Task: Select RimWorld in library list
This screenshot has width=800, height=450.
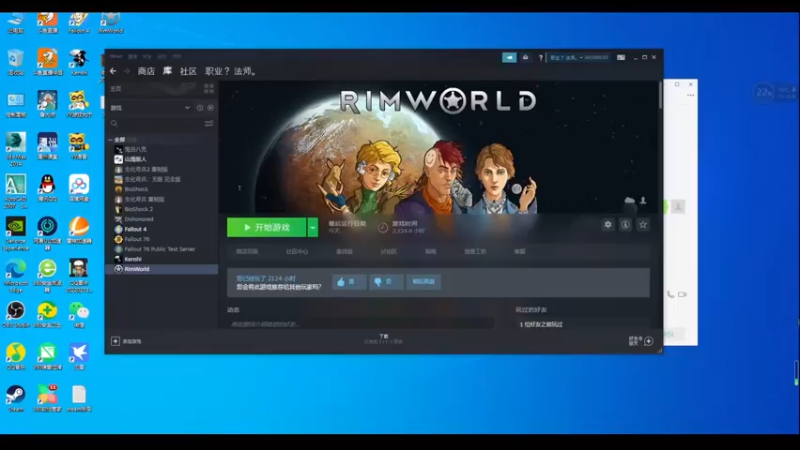Action: coord(161,269)
